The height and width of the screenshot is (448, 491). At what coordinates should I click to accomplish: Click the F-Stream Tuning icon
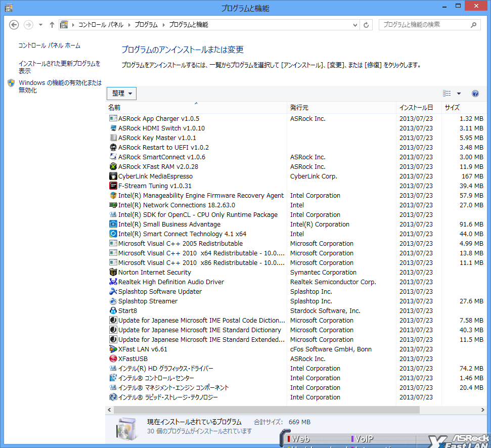[113, 186]
